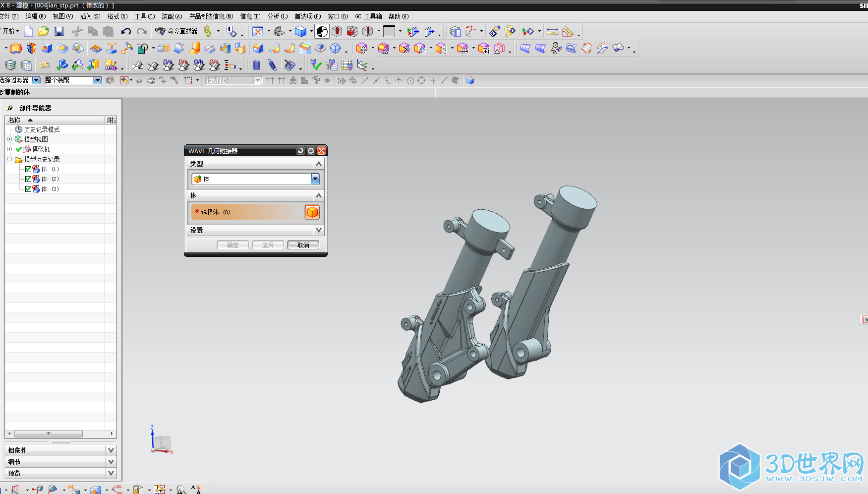The image size is (868, 494).
Task: Undo the last action
Action: [x=126, y=31]
